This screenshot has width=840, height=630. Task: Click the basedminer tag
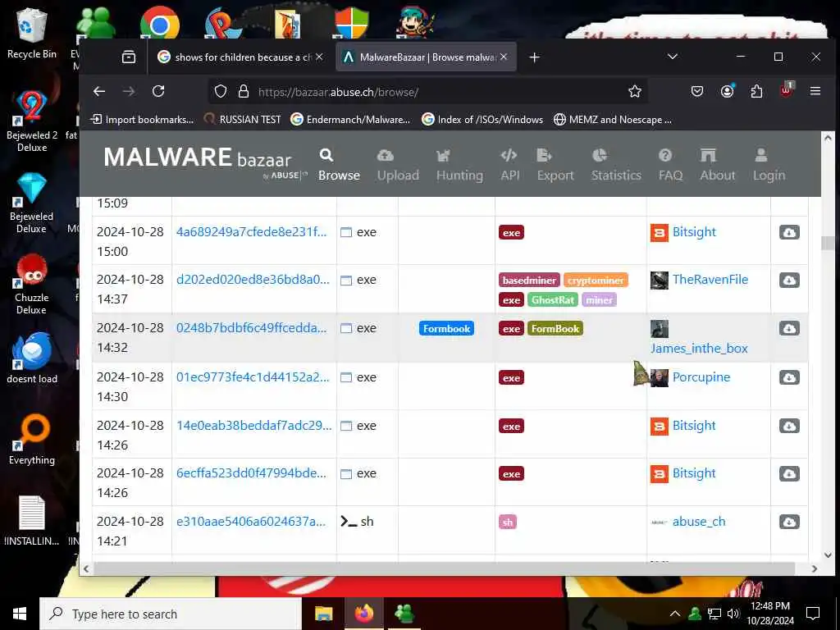(x=529, y=281)
